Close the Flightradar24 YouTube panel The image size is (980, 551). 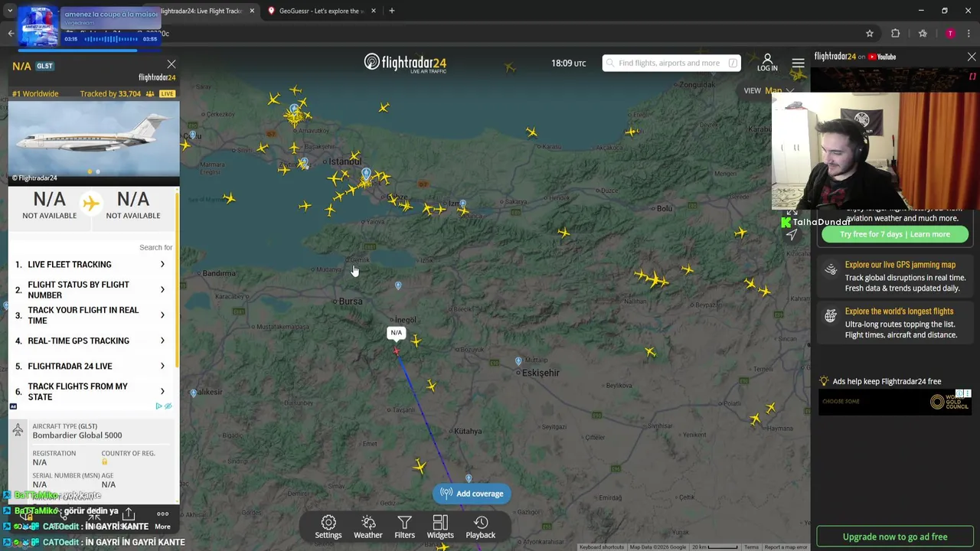coord(972,57)
